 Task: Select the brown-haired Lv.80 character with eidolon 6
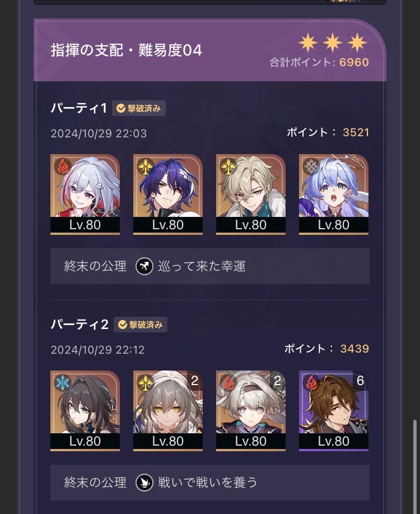click(334, 411)
